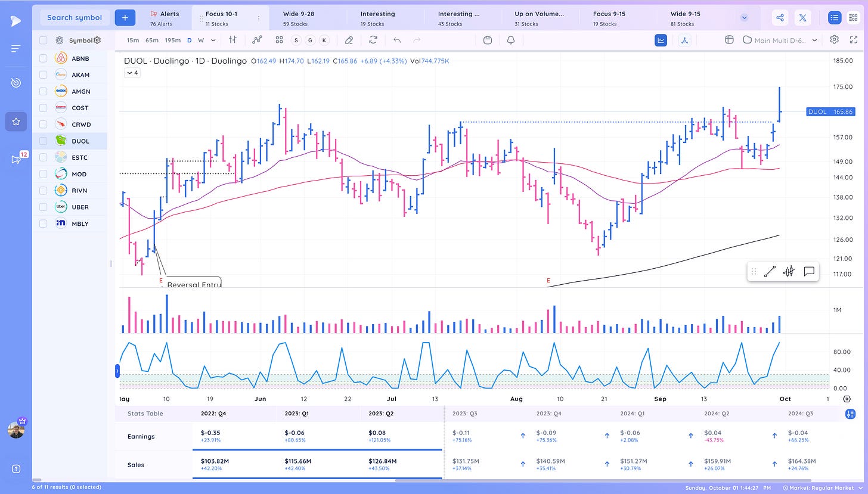Select the bar chart type icon
Viewport: 868px width, 494px height.
[x=233, y=40]
